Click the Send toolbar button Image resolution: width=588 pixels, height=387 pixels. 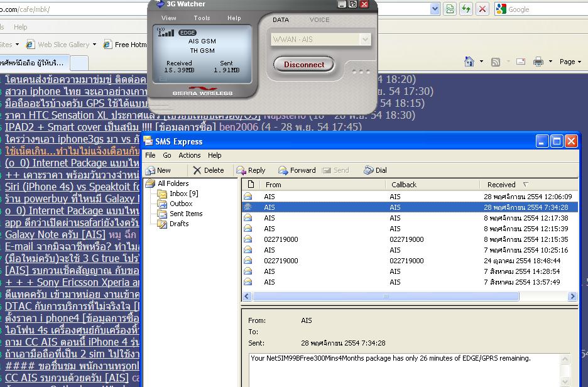(x=335, y=170)
